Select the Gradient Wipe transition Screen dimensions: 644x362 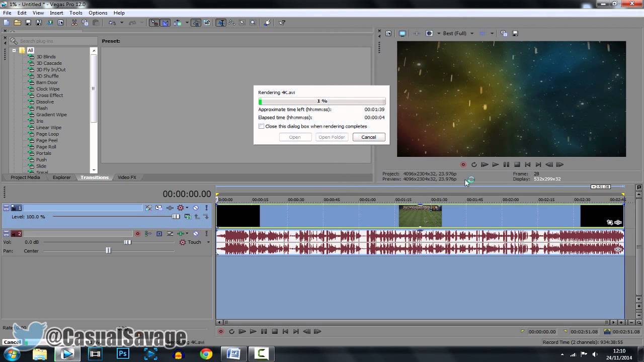click(x=51, y=115)
